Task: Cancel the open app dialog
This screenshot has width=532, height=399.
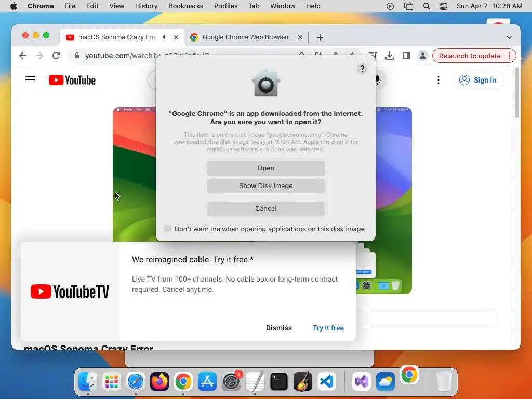Action: (x=265, y=208)
